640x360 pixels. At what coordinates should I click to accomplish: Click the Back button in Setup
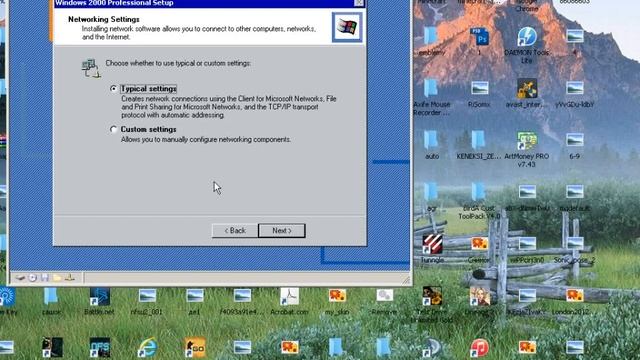pos(235,231)
